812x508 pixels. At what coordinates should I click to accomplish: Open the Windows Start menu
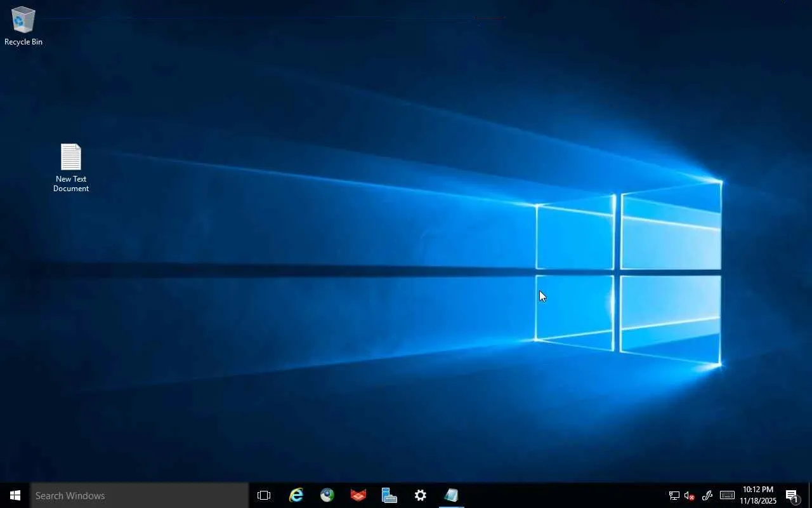pos(15,495)
